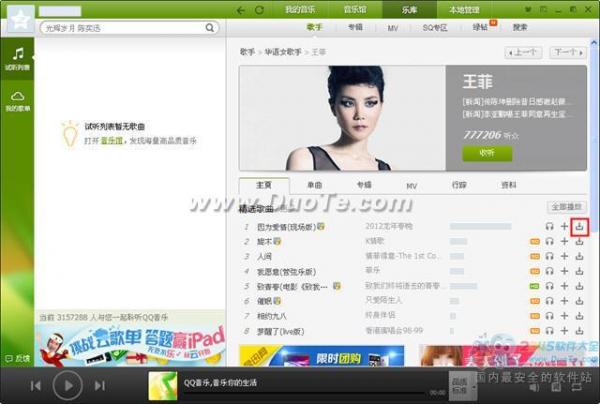
Task: Download 梦醒了(live版)
Action: pos(579,331)
